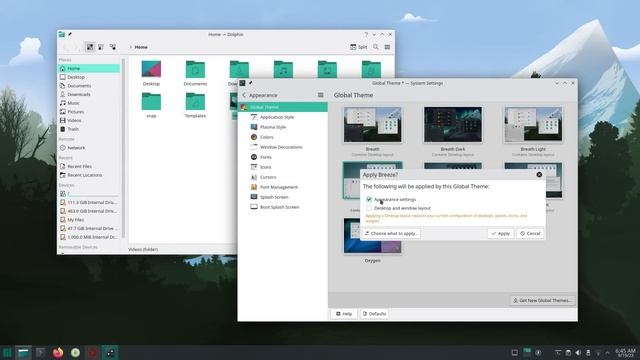Click Defaults button in System Settings
The image size is (640, 360).
tap(374, 314)
